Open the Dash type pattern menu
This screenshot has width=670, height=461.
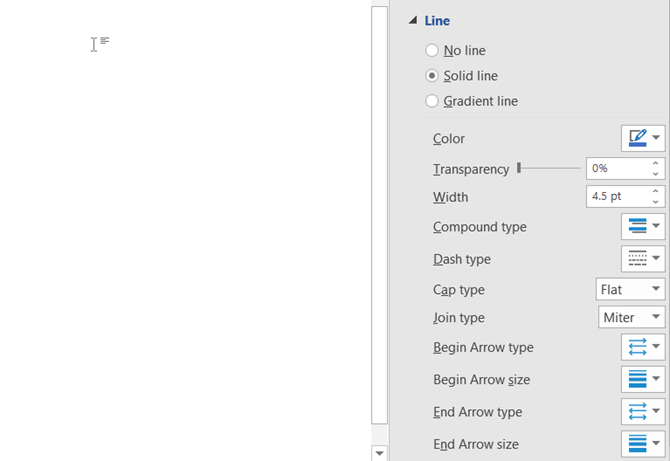pos(643,259)
